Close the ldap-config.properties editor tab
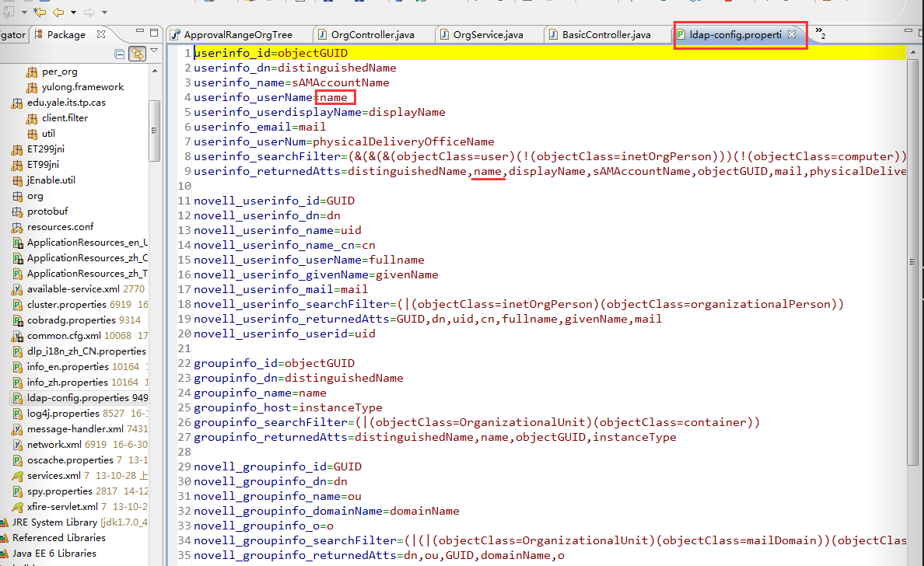This screenshot has width=924, height=566. [x=792, y=35]
